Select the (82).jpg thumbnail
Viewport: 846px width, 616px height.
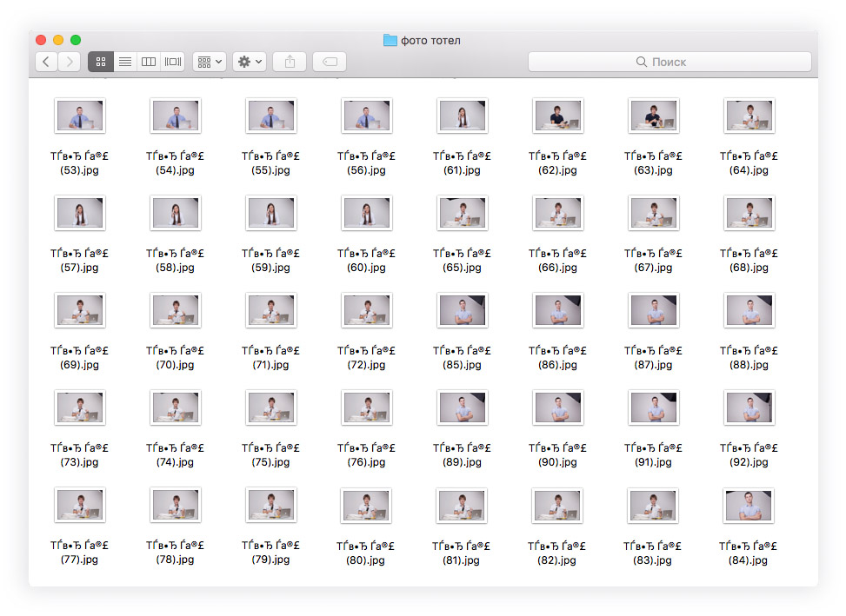556,506
